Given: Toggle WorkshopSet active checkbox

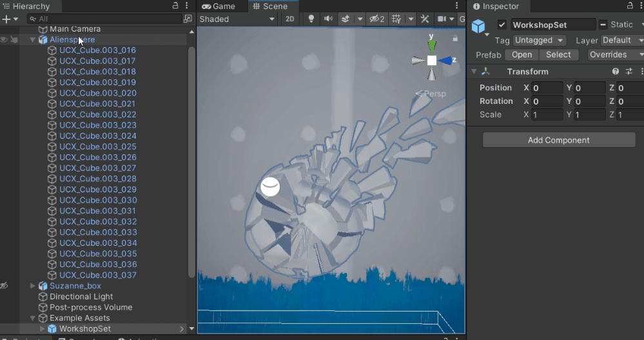Looking at the screenshot, I should [x=502, y=25].
